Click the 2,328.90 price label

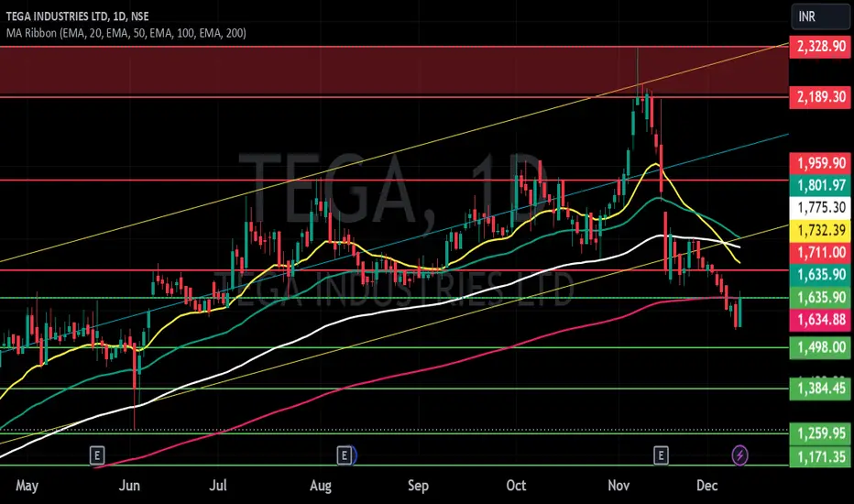coord(820,47)
